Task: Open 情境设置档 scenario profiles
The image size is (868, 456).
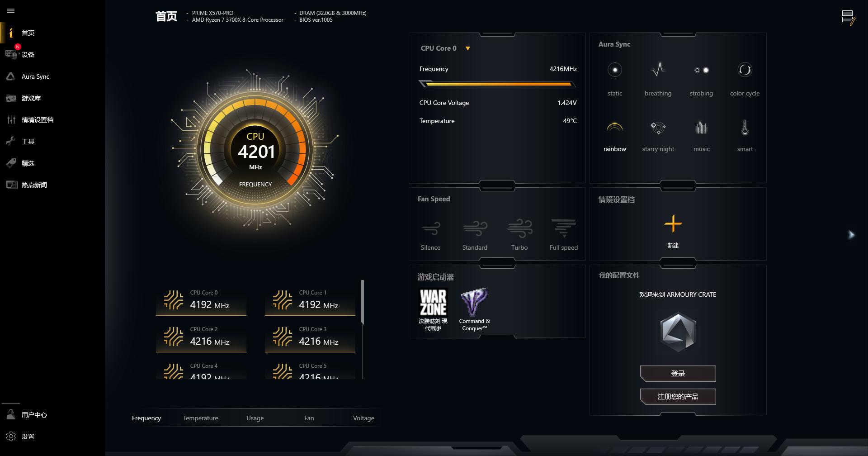Action: [x=37, y=120]
